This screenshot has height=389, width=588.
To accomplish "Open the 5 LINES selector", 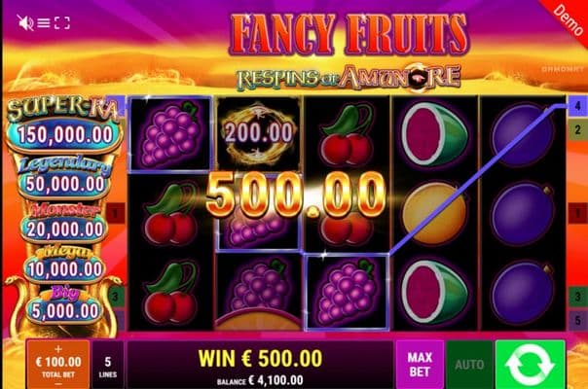I will coord(108,365).
